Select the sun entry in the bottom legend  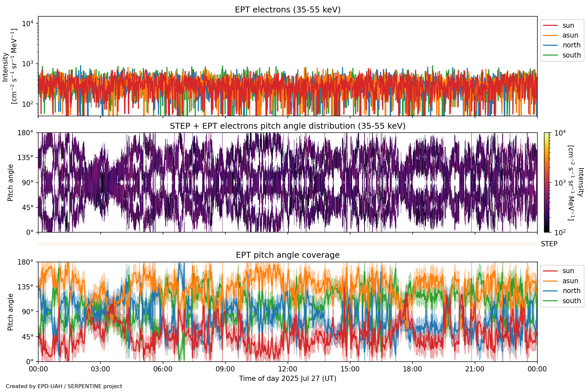(x=568, y=271)
